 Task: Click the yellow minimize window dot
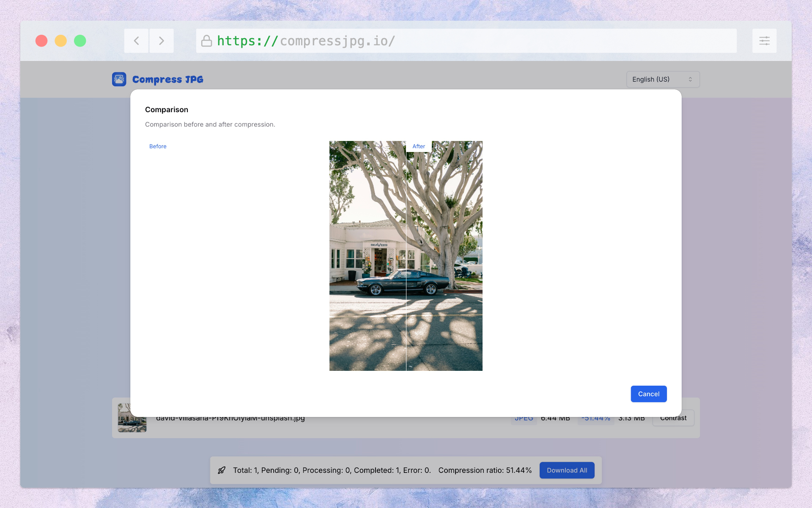[61, 41]
